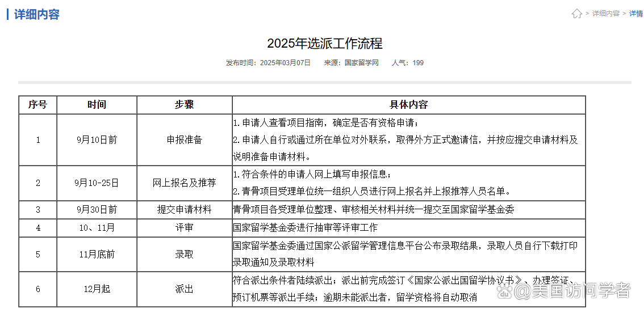The height and width of the screenshot is (313, 644).
Task: Click the popularity count 199
Action: point(418,63)
